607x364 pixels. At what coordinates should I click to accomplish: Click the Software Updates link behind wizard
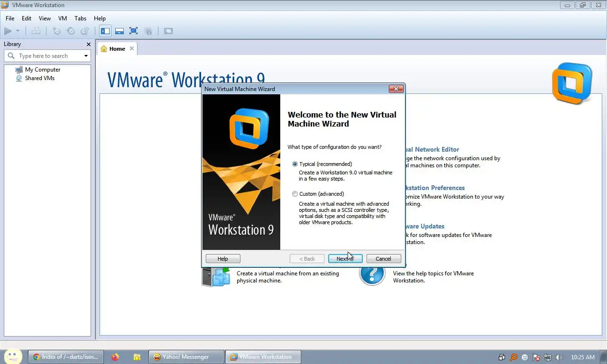click(425, 226)
